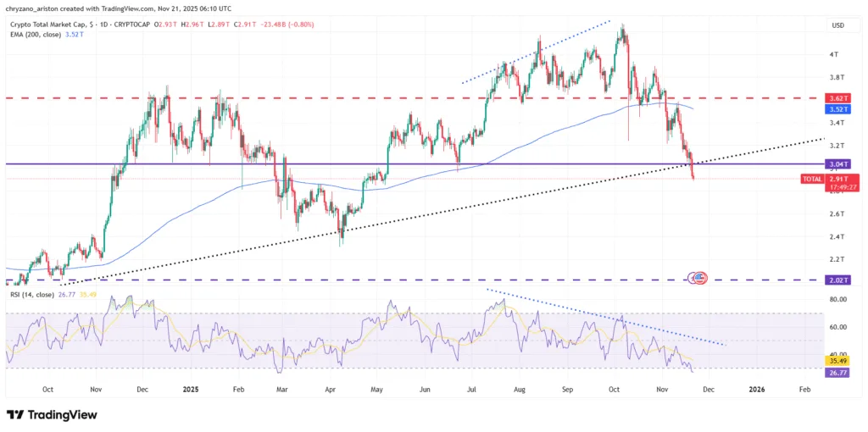Select the 2025 label on time axis
The width and height of the screenshot is (868, 432).
[190, 389]
